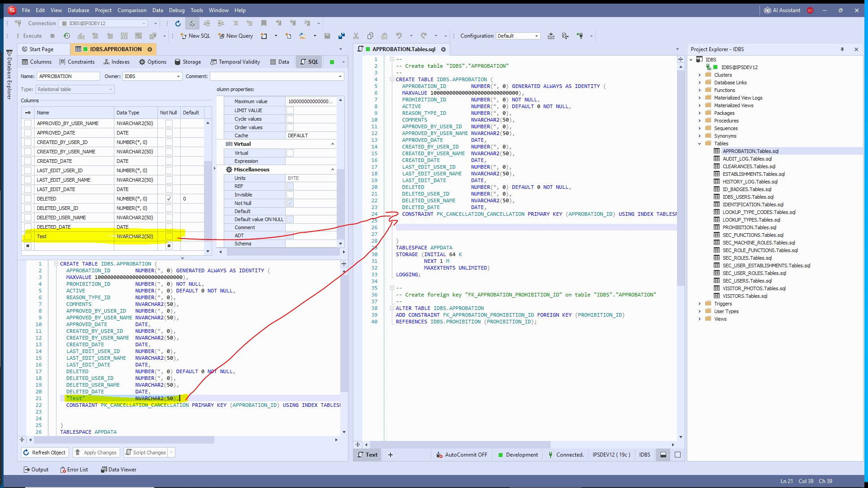The image size is (868, 488).
Task: Click the Copy toolbar icon
Action: coord(370,36)
